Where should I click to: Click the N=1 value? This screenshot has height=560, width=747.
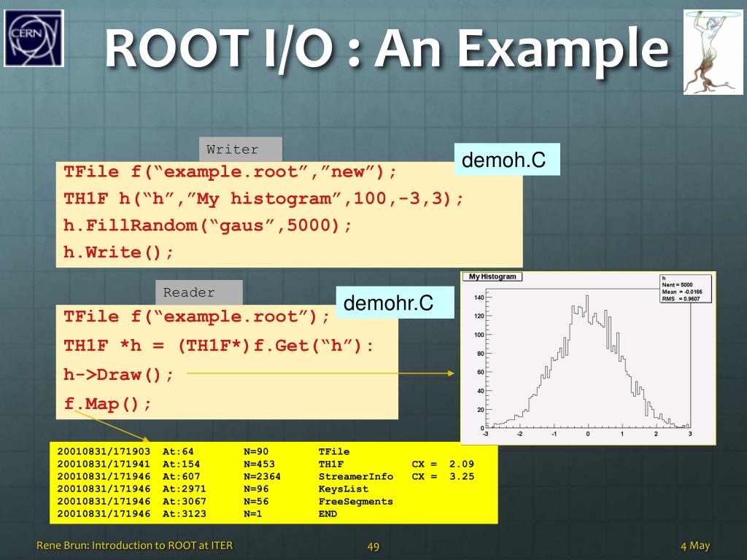(x=253, y=514)
